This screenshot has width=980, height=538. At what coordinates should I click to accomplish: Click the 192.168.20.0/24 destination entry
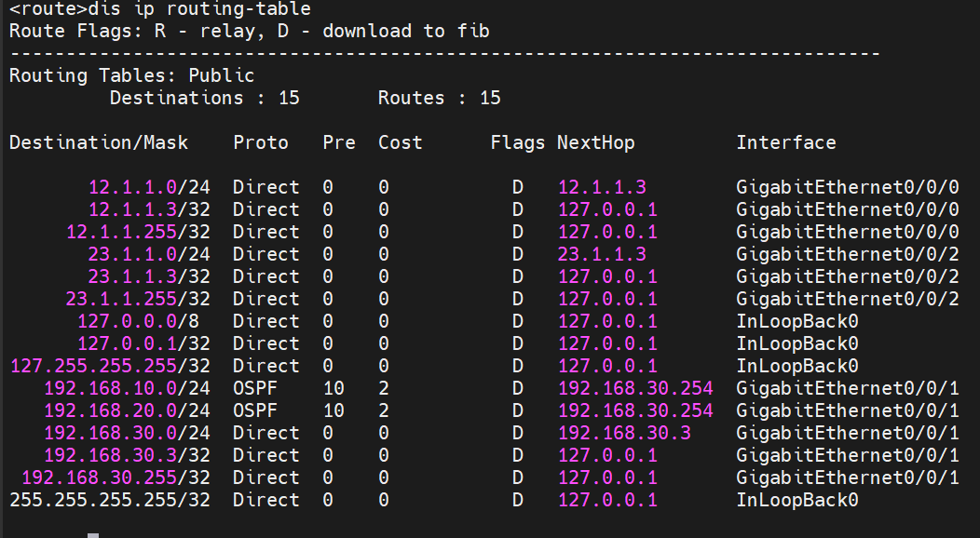(x=127, y=410)
